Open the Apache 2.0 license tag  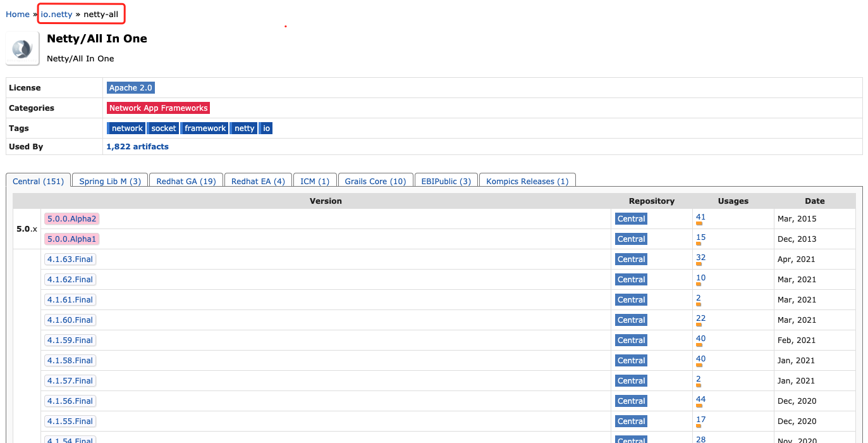(130, 88)
